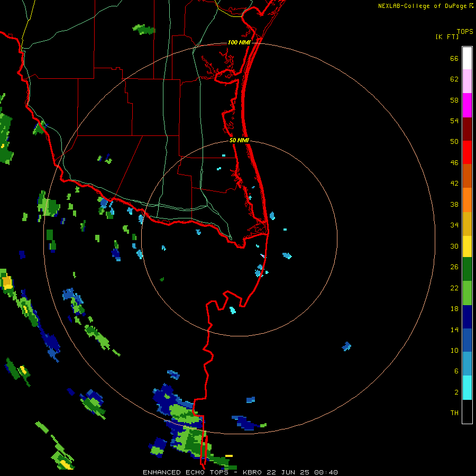Select the burnt orange legend swatch
The height and width of the screenshot is (476, 476).
(x=467, y=176)
